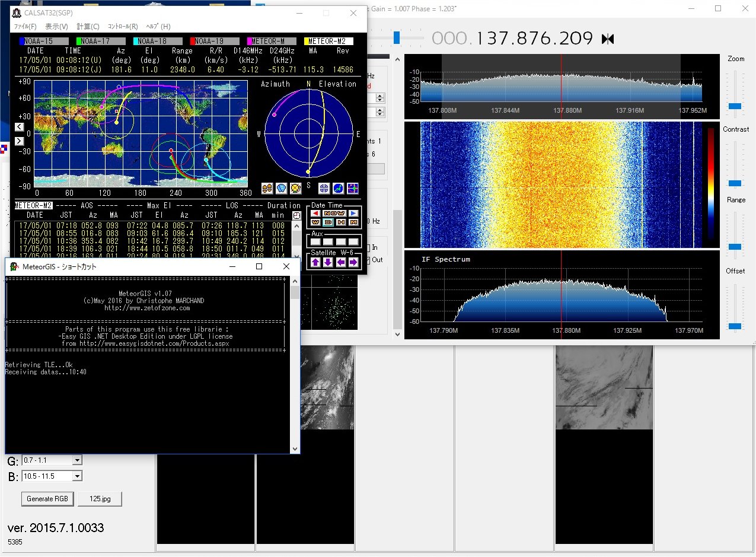Open the 計算(C) menu

point(88,27)
